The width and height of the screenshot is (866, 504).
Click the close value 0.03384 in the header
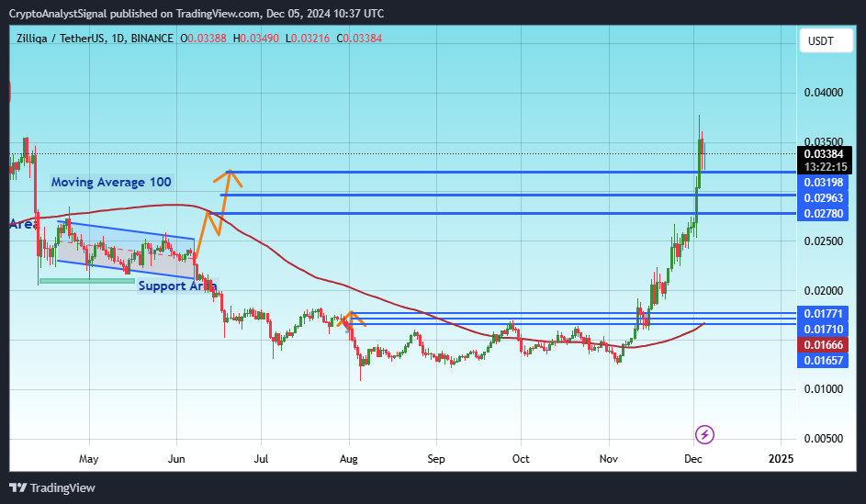pyautogui.click(x=363, y=38)
